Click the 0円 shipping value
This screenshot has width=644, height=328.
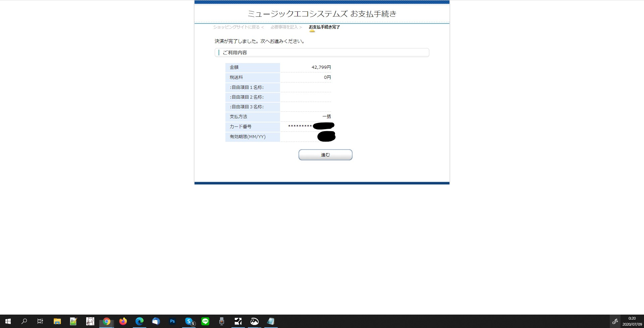pos(327,77)
